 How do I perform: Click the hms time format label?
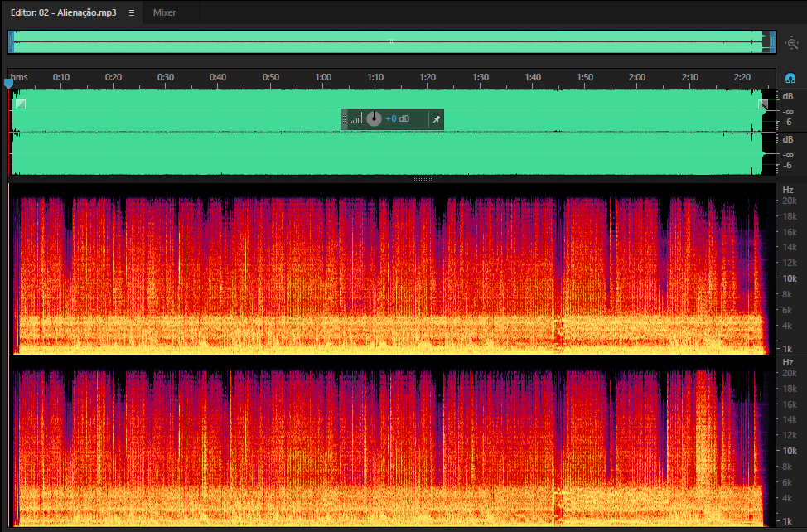click(19, 77)
